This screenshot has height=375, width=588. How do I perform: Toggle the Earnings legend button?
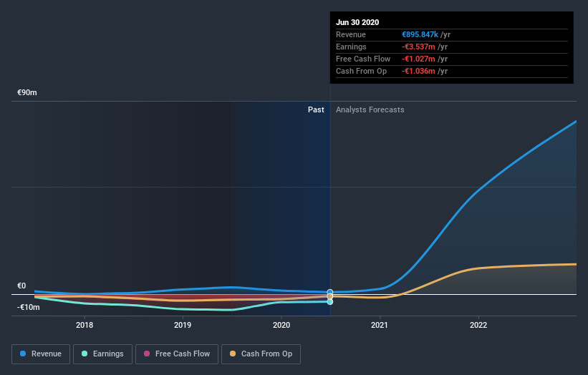[x=102, y=354]
